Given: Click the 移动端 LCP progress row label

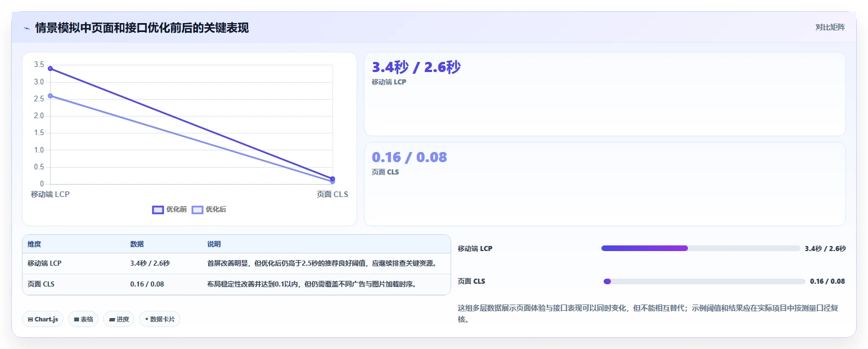Looking at the screenshot, I should [x=475, y=248].
